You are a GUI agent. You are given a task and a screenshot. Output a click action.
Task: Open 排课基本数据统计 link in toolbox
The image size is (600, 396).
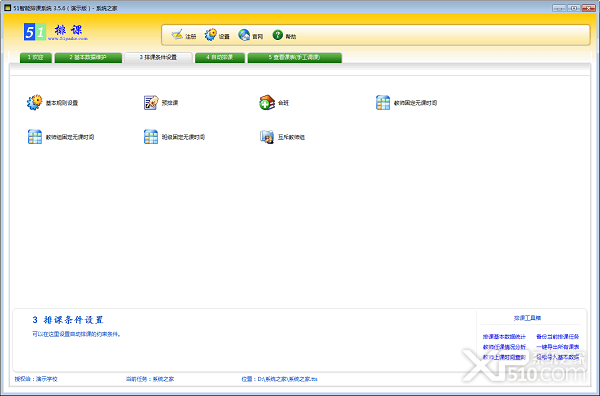pos(504,337)
